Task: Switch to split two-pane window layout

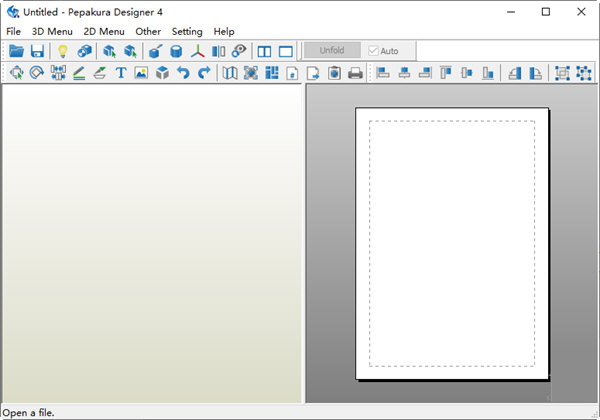Action: [x=265, y=51]
